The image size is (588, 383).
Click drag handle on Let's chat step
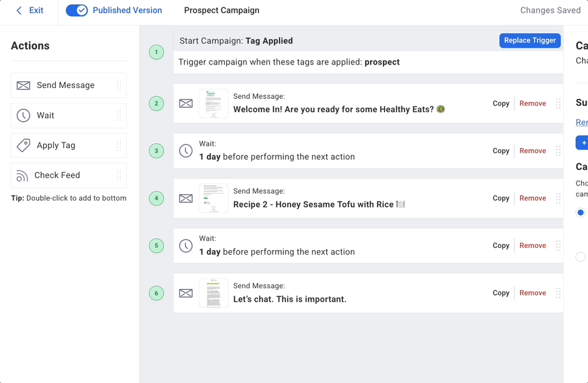click(558, 293)
